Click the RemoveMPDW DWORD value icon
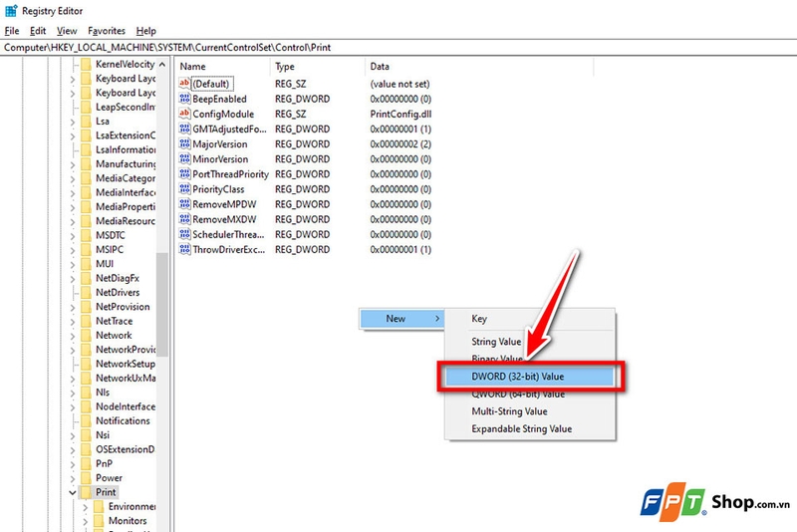 [x=184, y=204]
